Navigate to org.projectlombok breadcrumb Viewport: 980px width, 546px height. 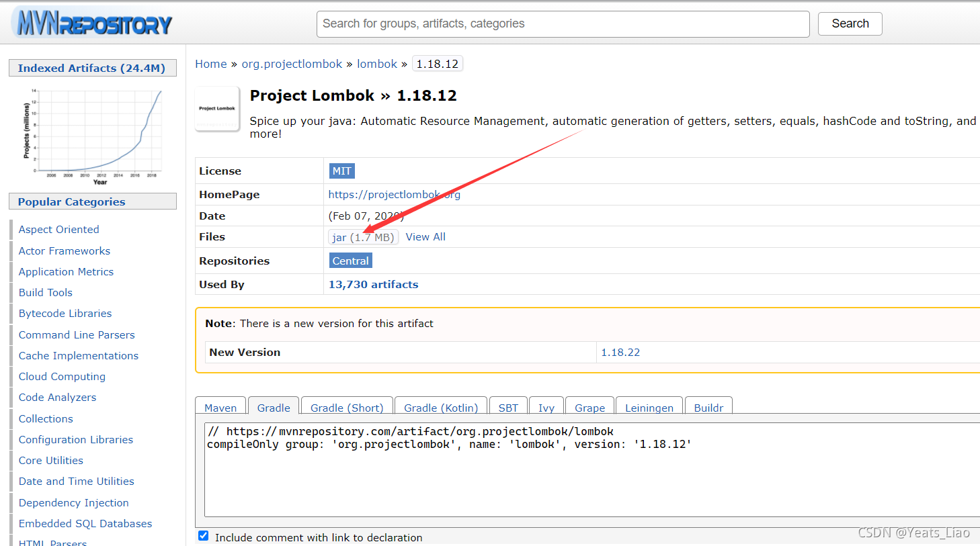pos(292,64)
